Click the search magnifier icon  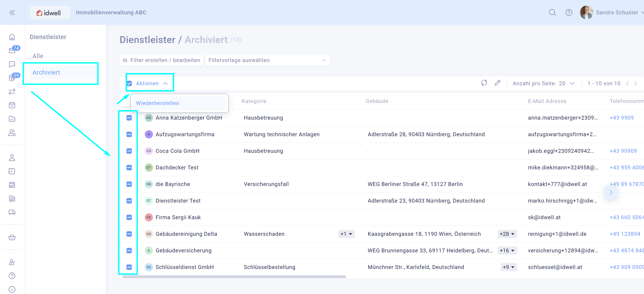pos(552,13)
